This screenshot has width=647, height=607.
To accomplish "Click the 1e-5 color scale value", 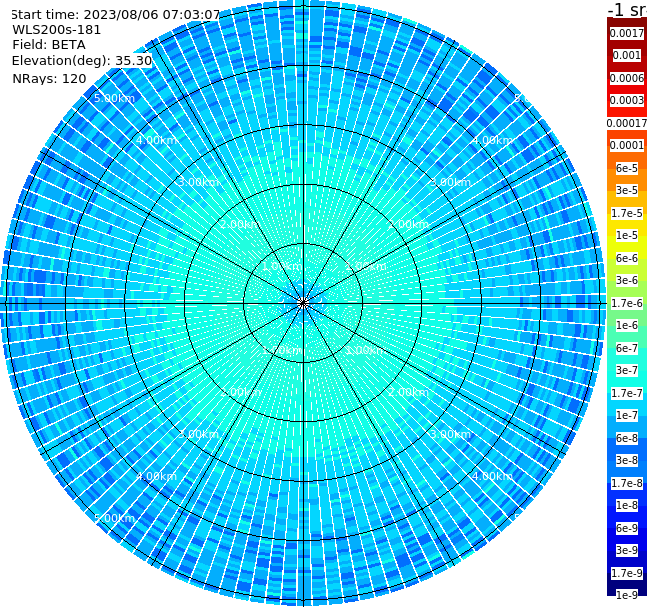I will (627, 235).
